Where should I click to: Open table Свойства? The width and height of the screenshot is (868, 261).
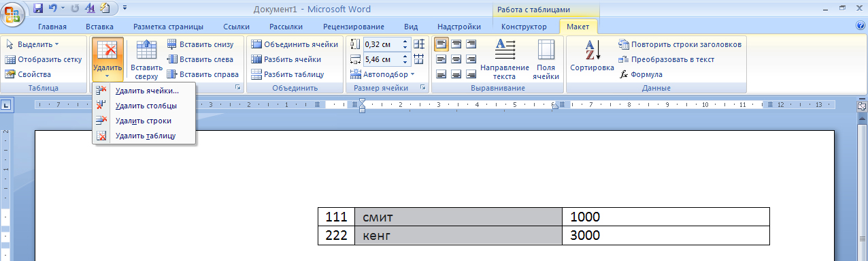pyautogui.click(x=28, y=74)
